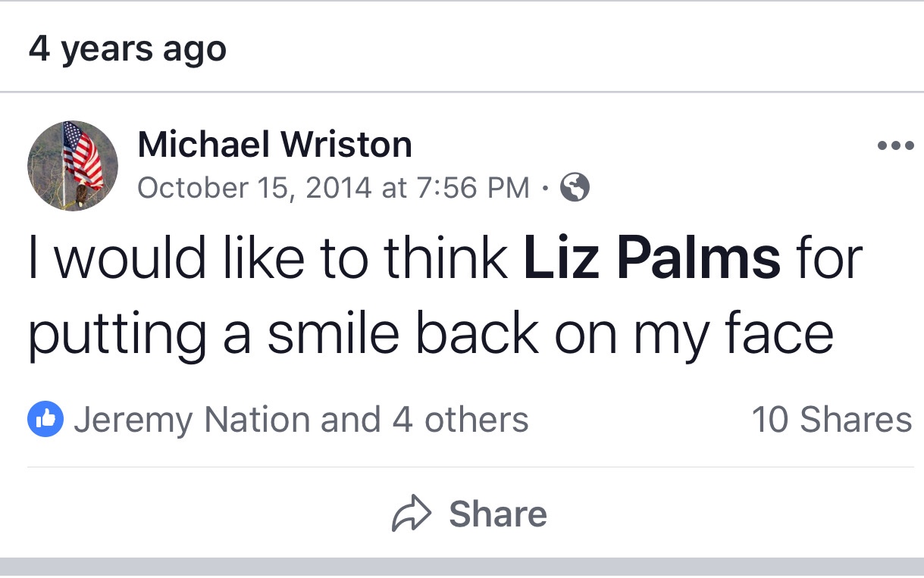Click the post text "I would like to think"
924x578 pixels.
267,258
